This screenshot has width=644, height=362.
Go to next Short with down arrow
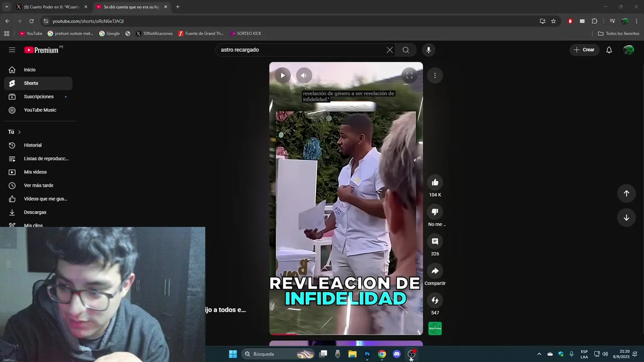pos(626,218)
